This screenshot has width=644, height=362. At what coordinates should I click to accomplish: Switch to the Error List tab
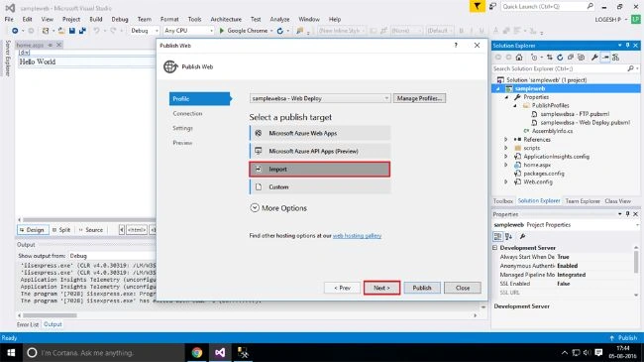(x=28, y=324)
